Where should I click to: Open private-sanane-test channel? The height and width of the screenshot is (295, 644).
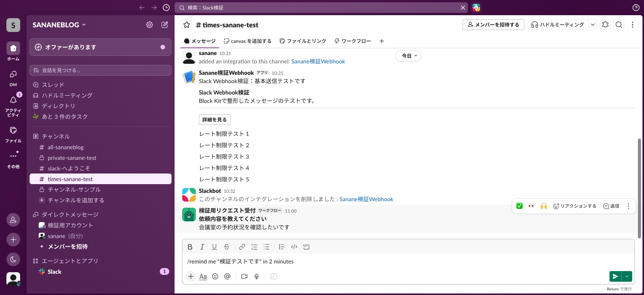pos(101,158)
